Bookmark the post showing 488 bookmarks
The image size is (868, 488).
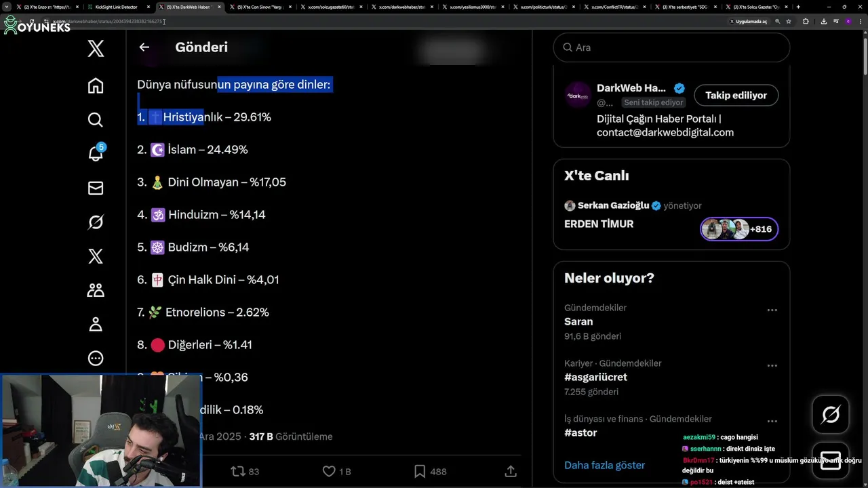click(x=420, y=471)
